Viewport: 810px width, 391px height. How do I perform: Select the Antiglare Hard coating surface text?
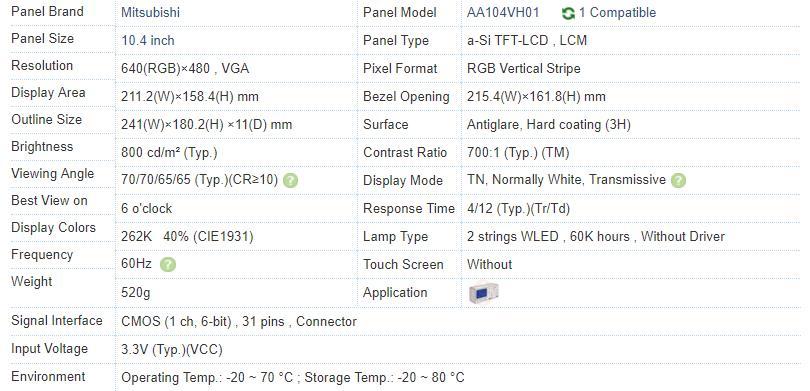[549, 124]
